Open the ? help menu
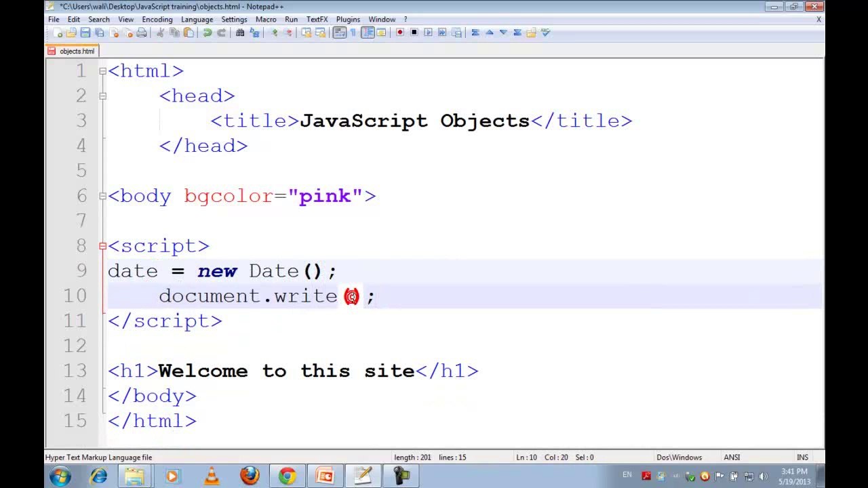Image resolution: width=868 pixels, height=488 pixels. click(x=406, y=19)
